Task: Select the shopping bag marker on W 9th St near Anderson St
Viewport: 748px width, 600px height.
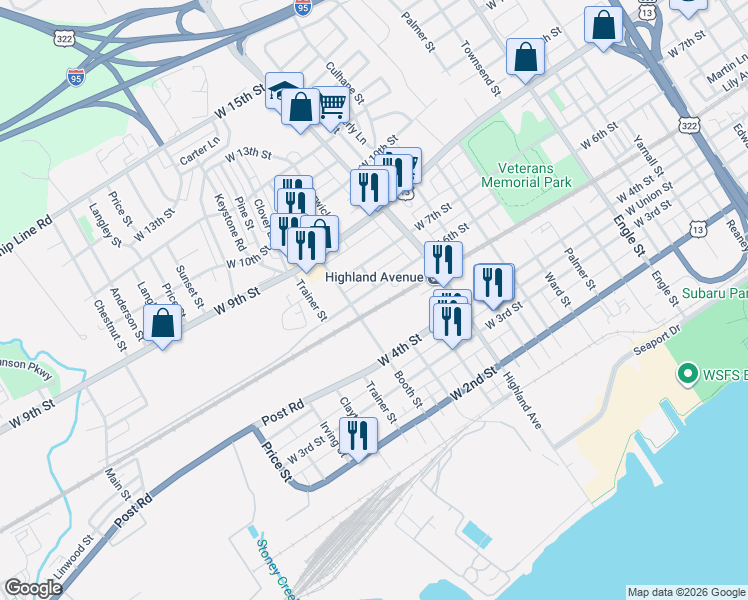Action: tap(163, 324)
